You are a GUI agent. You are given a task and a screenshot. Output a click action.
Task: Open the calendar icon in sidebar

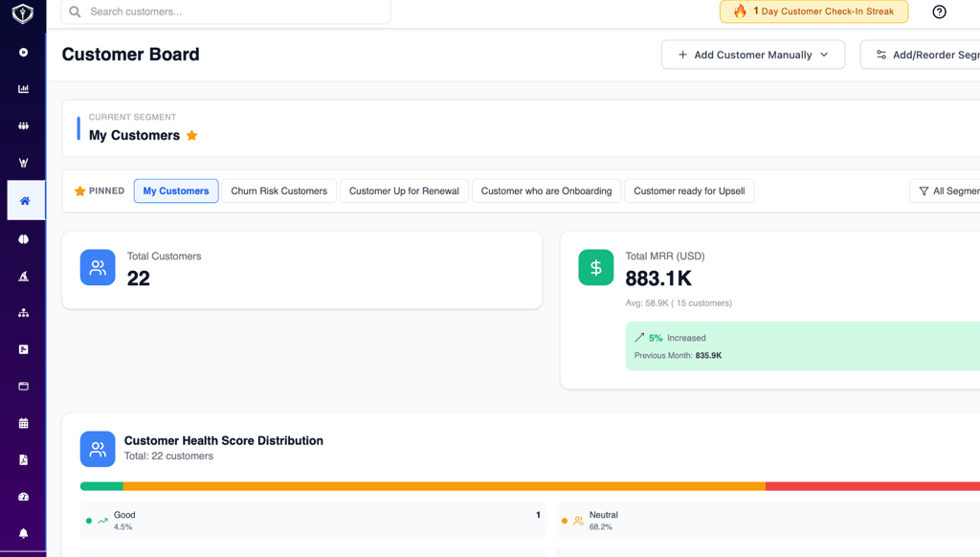pos(23,423)
